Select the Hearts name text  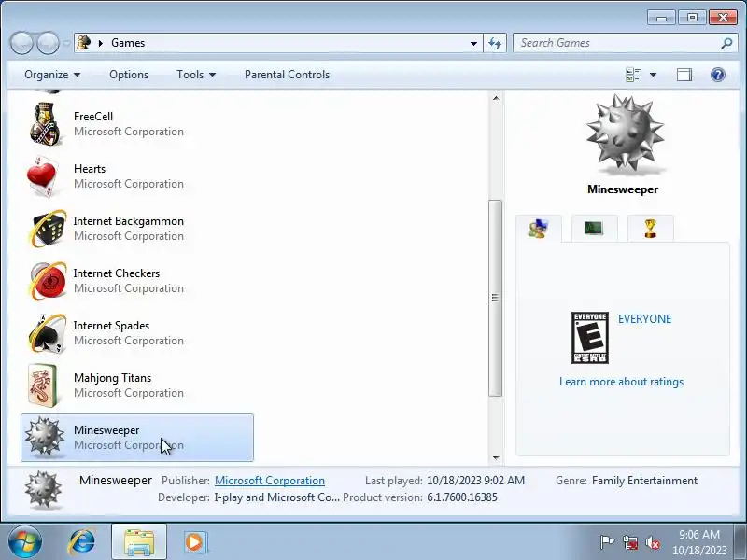coord(90,169)
